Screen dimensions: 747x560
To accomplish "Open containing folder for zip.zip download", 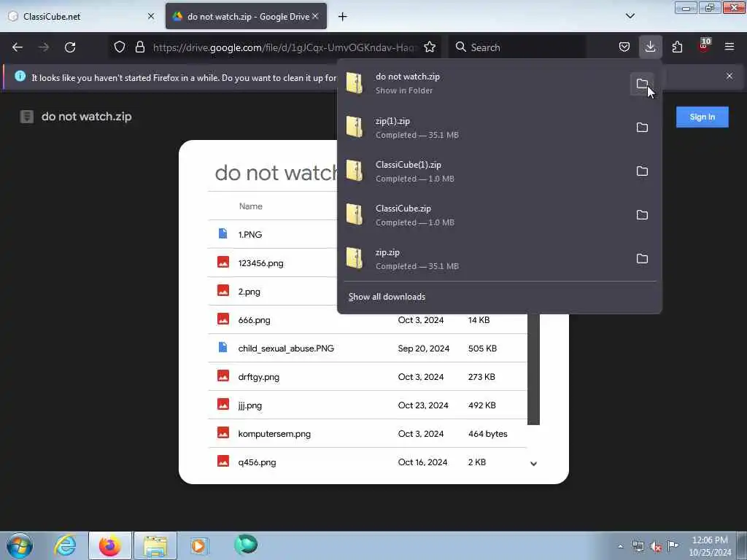I will click(642, 259).
